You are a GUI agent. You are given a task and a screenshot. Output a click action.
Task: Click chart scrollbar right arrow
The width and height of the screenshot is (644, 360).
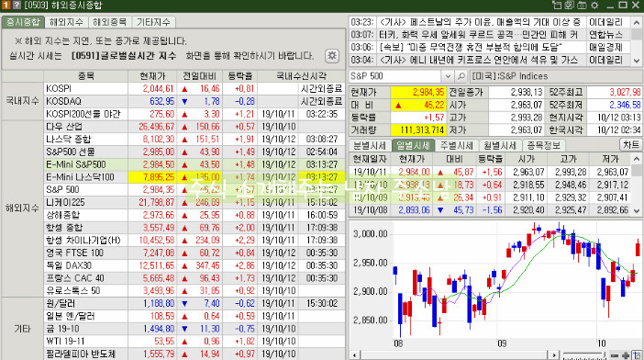554,354
